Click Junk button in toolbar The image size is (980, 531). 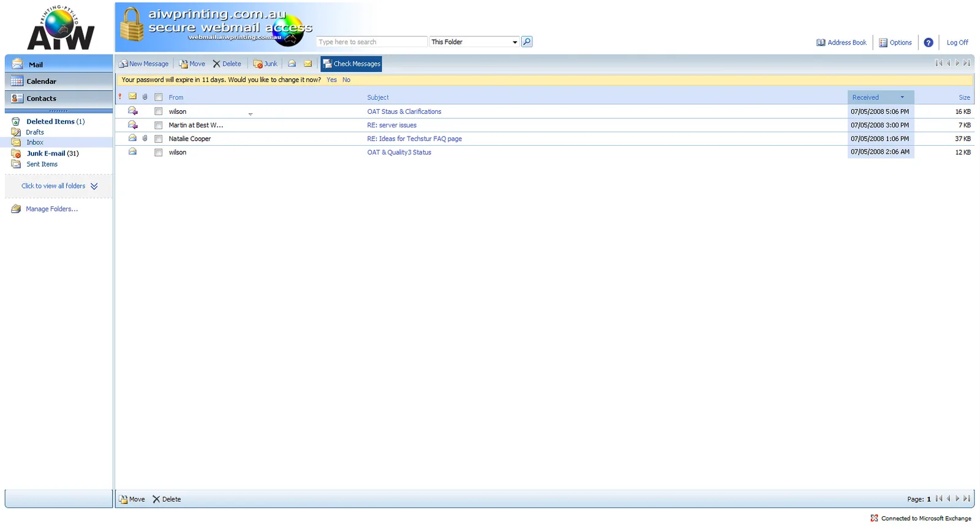click(266, 64)
